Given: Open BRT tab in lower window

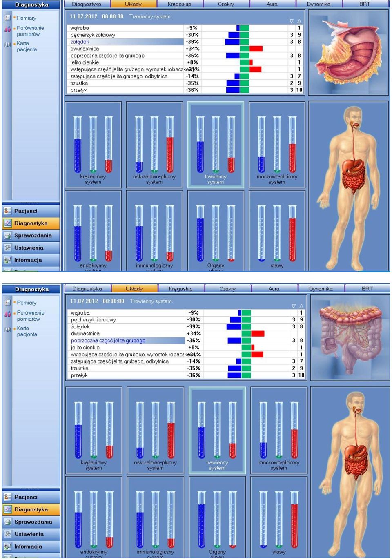Looking at the screenshot, I should click(x=367, y=289).
